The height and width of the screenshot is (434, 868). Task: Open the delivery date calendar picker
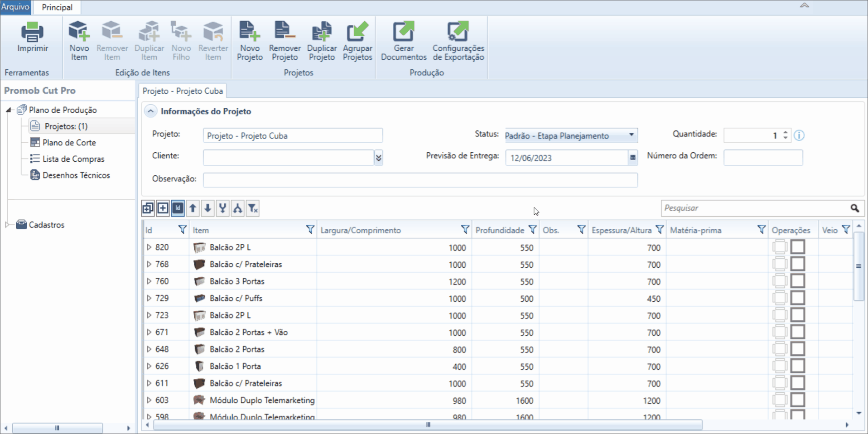click(633, 158)
